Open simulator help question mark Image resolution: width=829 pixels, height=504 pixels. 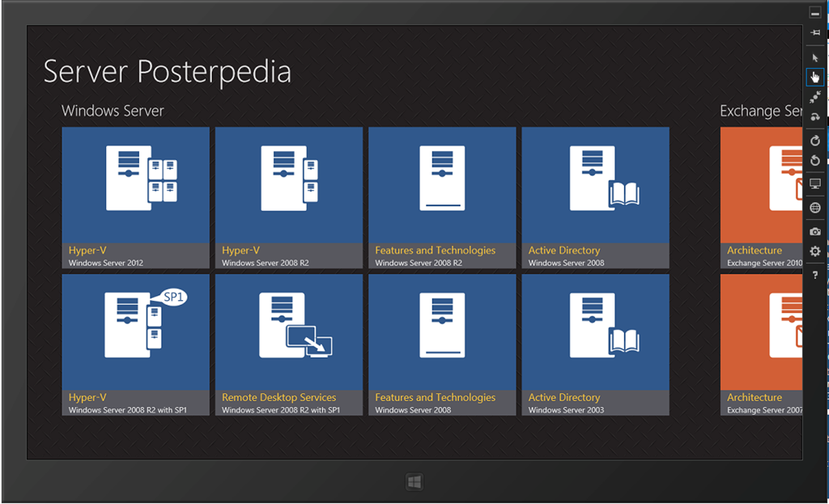coord(815,275)
